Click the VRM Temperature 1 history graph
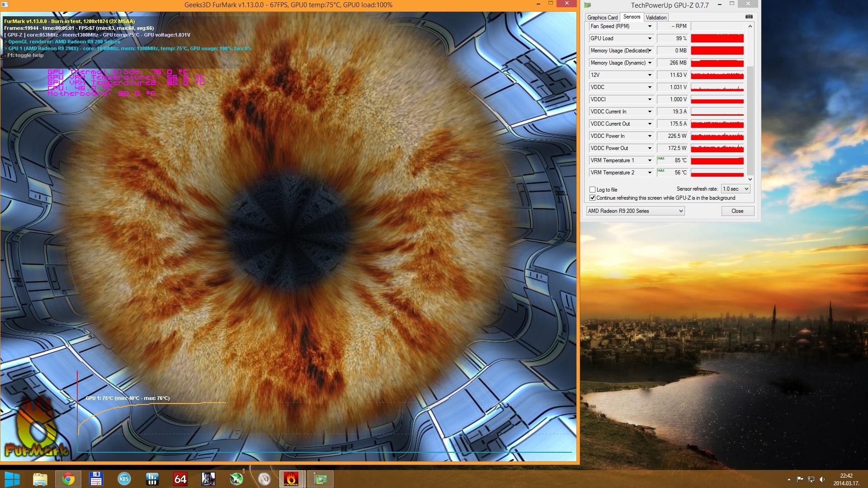The image size is (868, 488). (x=717, y=160)
